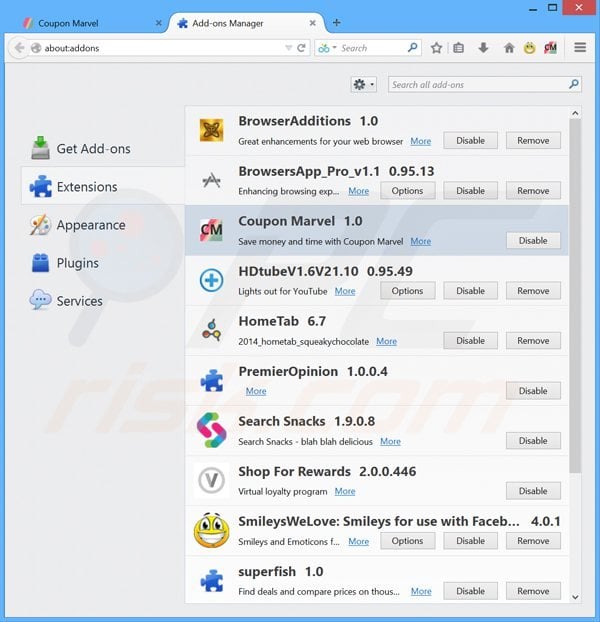Click SmileysWeLove smiley face icon
The height and width of the screenshot is (622, 600).
(x=211, y=530)
